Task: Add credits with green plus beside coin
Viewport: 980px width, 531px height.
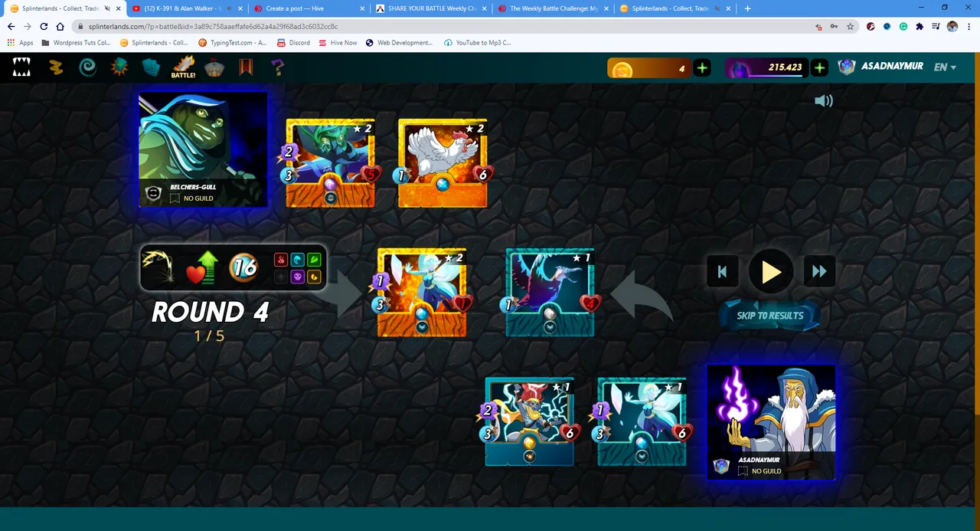Action: click(x=702, y=68)
